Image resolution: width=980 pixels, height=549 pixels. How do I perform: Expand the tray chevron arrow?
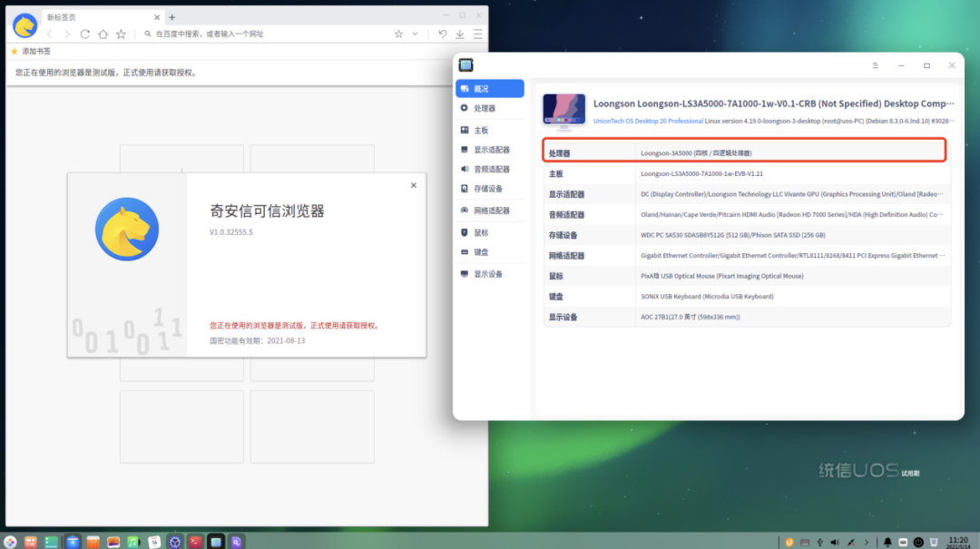pyautogui.click(x=867, y=542)
